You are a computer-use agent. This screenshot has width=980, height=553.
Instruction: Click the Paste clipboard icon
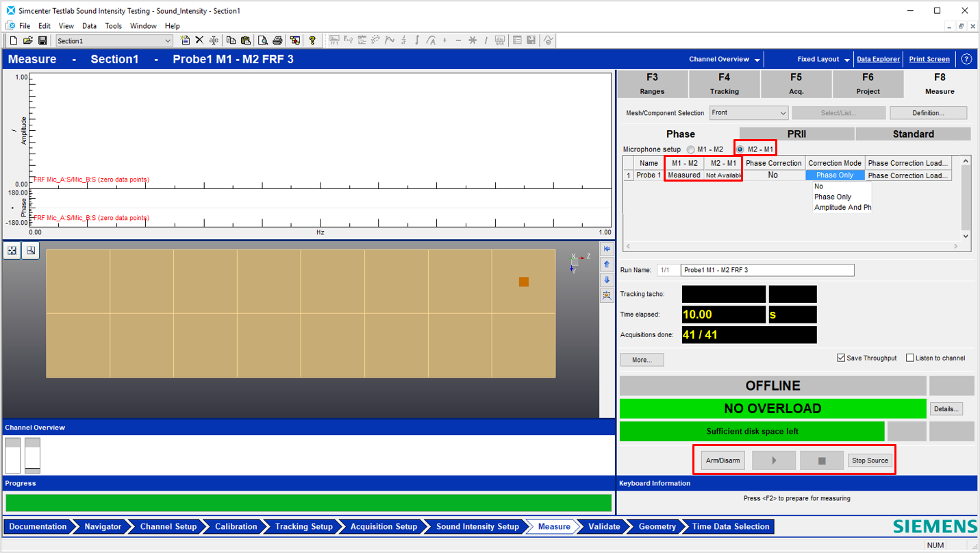coord(245,41)
